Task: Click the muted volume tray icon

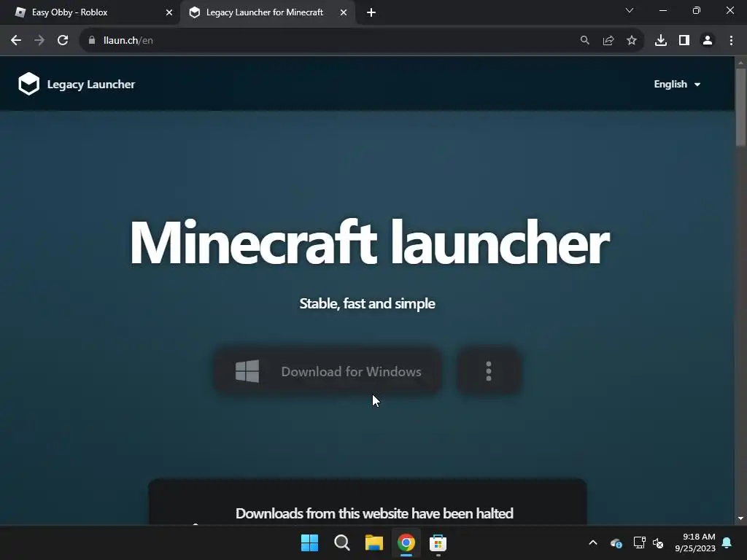Action: [x=658, y=542]
